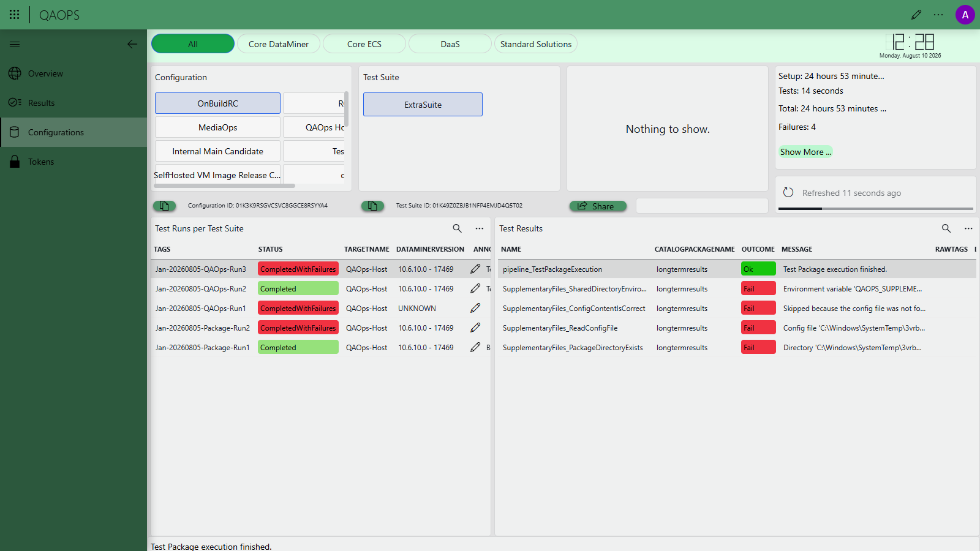
Task: Select SelfHosted VM Image Release configuration
Action: [x=217, y=175]
